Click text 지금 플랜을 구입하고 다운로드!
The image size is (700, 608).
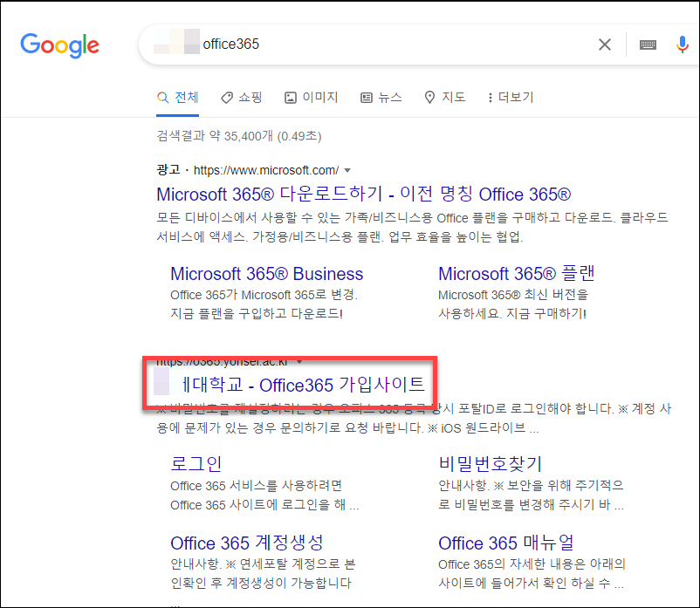[x=257, y=313]
